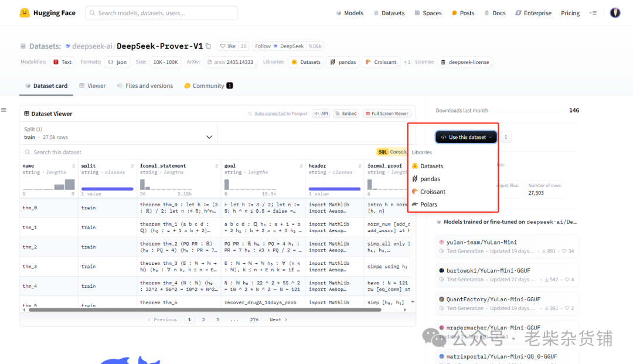Open Files and versions tab
The width and height of the screenshot is (633, 364).
click(145, 86)
